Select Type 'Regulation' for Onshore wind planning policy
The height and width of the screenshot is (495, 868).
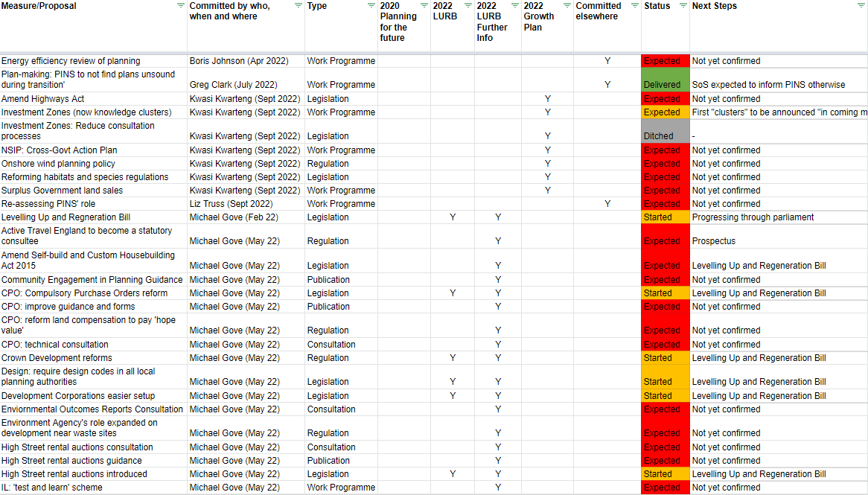342,164
